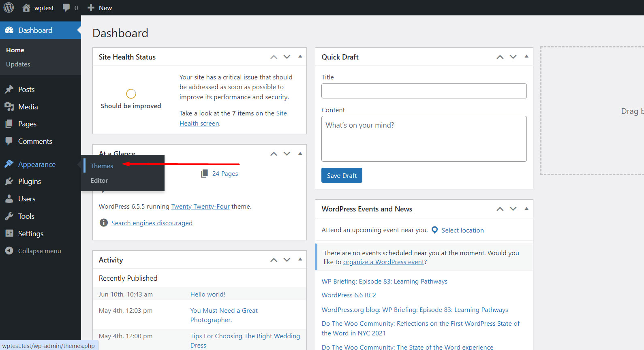644x350 pixels.
Task: Click the Dashboard gauge icon
Action: (9, 30)
